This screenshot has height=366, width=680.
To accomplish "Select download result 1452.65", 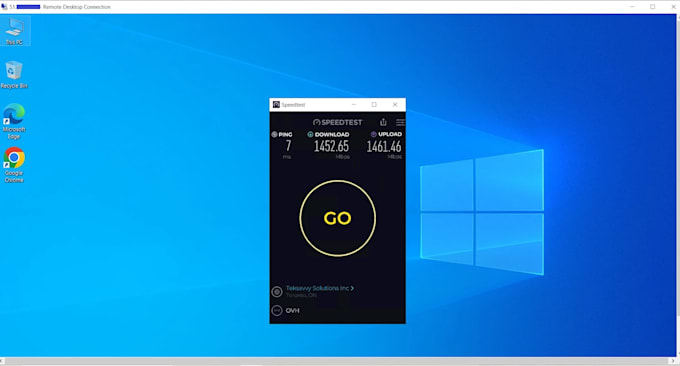I will click(x=331, y=146).
